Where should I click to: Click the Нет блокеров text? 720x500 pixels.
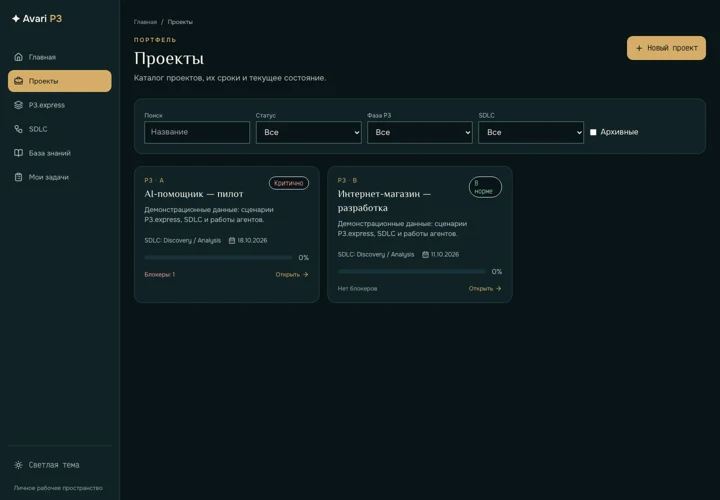pos(357,288)
